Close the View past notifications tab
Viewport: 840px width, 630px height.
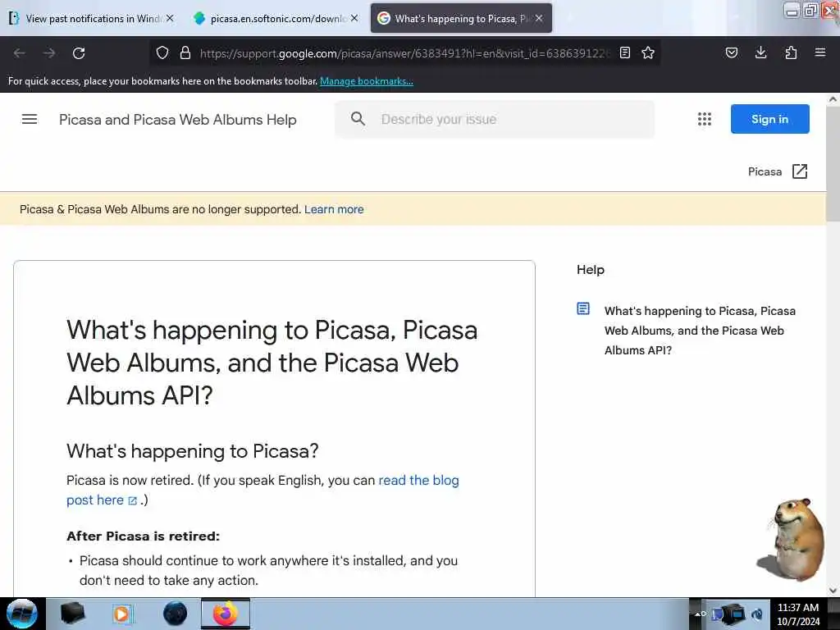pos(170,18)
